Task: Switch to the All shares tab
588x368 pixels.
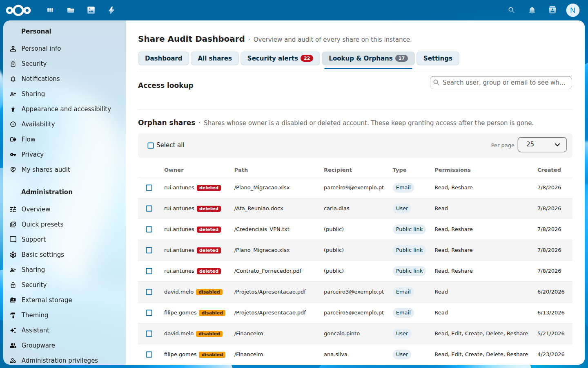Action: point(215,58)
